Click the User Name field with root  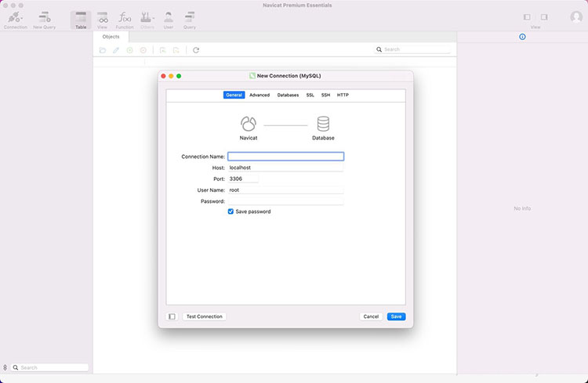pos(285,190)
